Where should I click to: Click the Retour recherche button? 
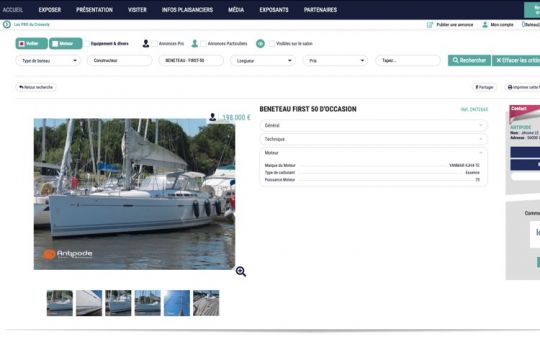coord(36,87)
